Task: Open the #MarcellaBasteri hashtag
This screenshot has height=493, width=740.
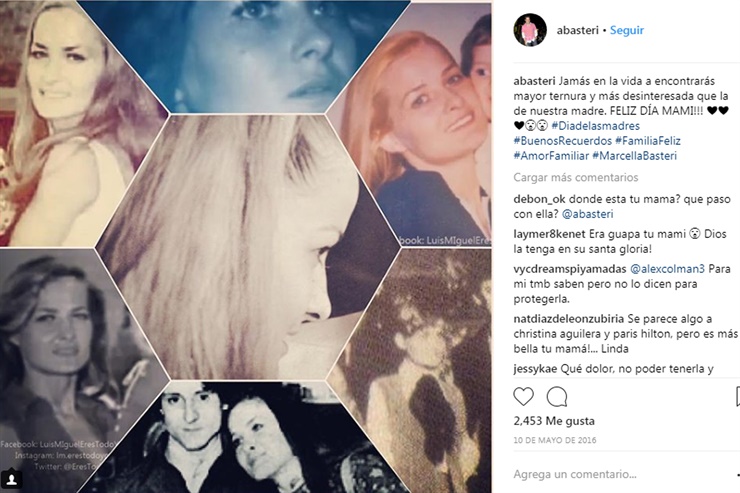Action: 634,156
